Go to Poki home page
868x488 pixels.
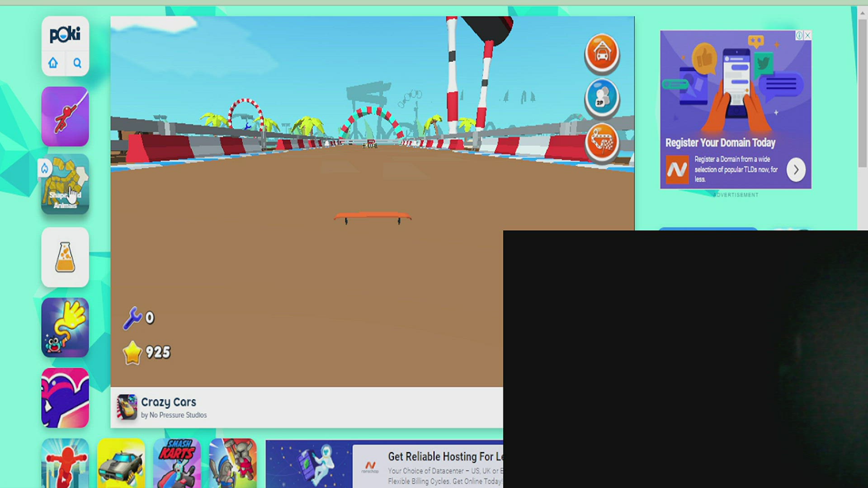point(53,63)
